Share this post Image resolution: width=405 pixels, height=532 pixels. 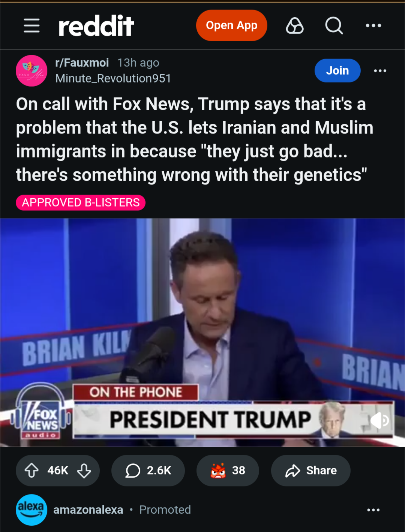pos(310,471)
